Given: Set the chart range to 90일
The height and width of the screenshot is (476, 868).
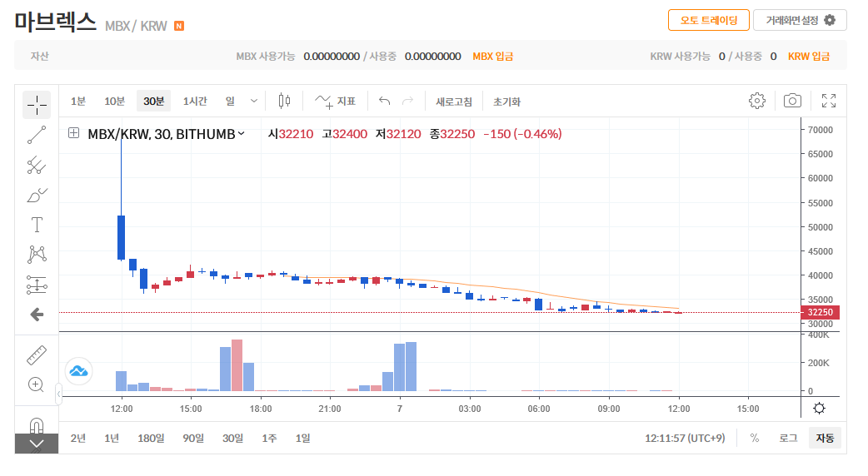Looking at the screenshot, I should (x=193, y=438).
